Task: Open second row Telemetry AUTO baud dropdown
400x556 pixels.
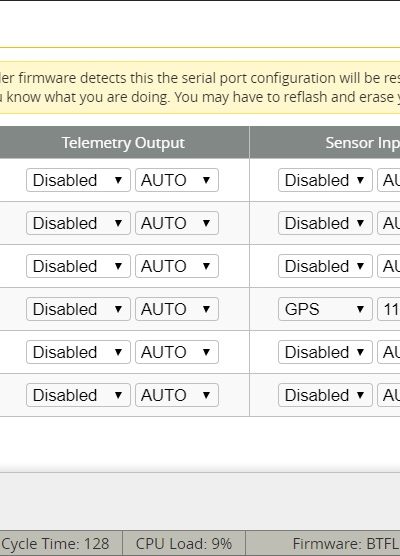Action: (177, 223)
